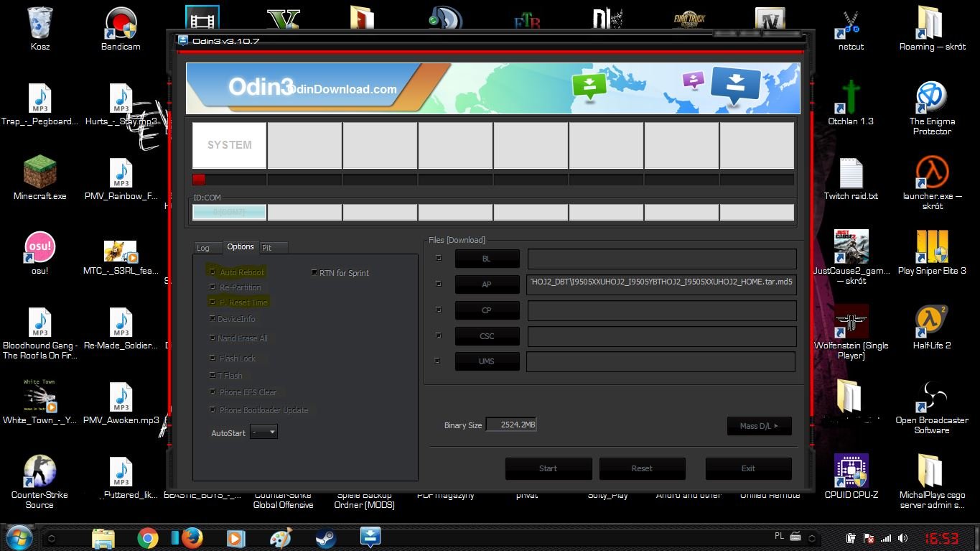Screen dimensions: 980x551
Task: Click the Reset button in Odin
Action: (x=642, y=468)
